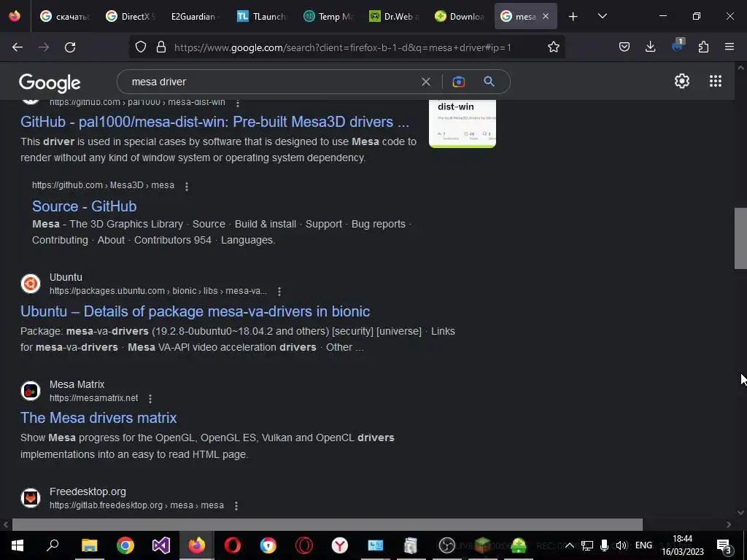The height and width of the screenshot is (560, 747).
Task: Switch to the Temp Mail tab
Action: (328, 17)
